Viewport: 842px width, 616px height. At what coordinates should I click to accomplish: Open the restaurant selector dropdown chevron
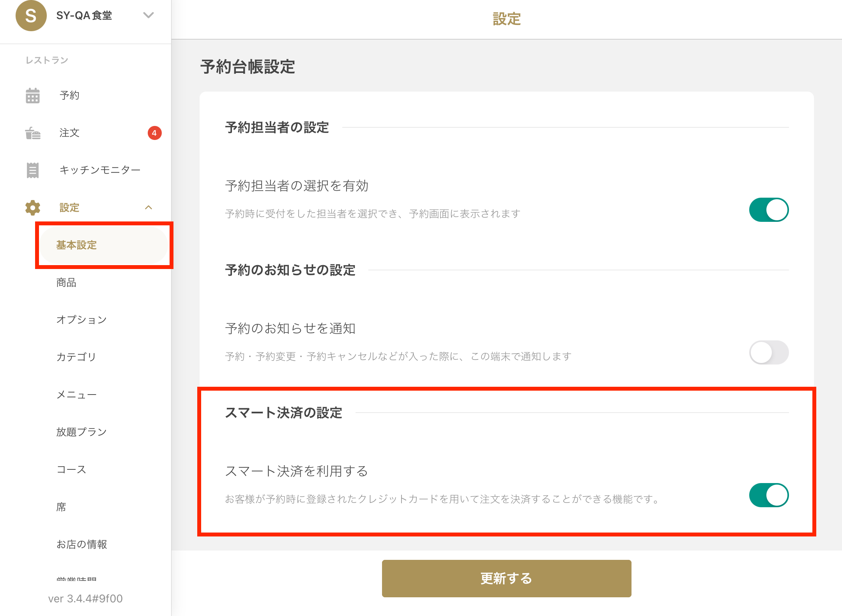149,15
